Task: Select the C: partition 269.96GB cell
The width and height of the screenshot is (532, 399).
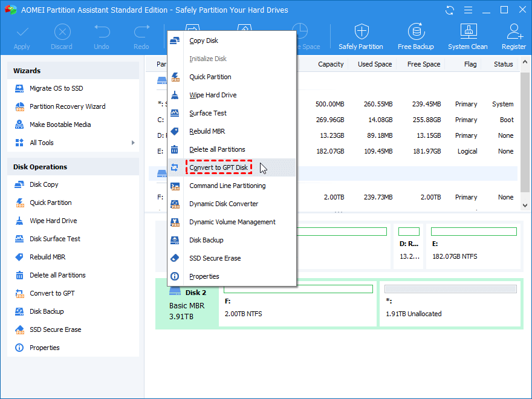Action: tap(330, 120)
